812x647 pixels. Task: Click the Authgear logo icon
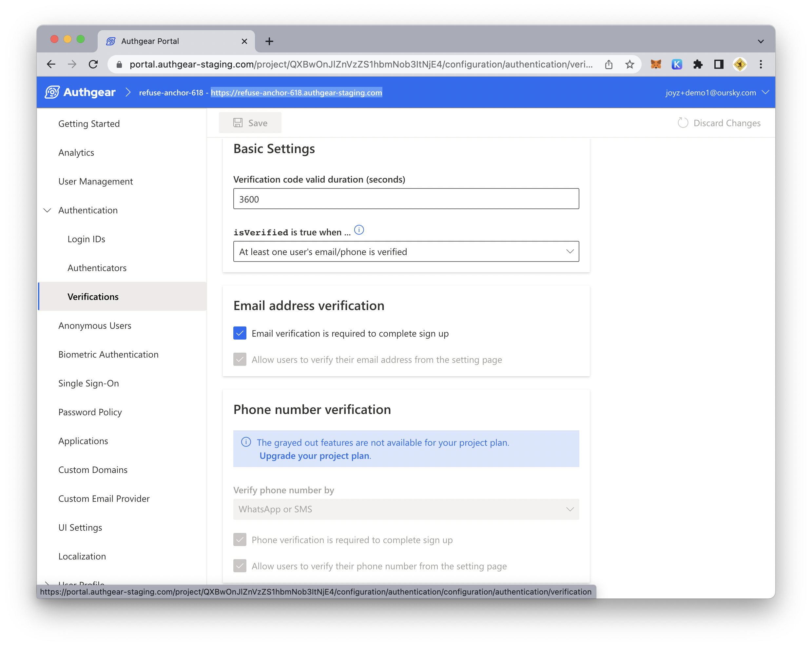[x=52, y=92]
